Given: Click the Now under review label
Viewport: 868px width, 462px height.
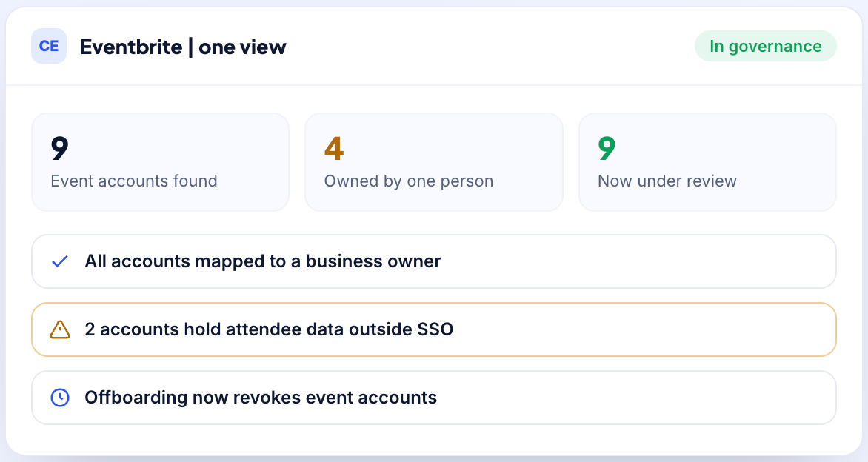Looking at the screenshot, I should 667,181.
